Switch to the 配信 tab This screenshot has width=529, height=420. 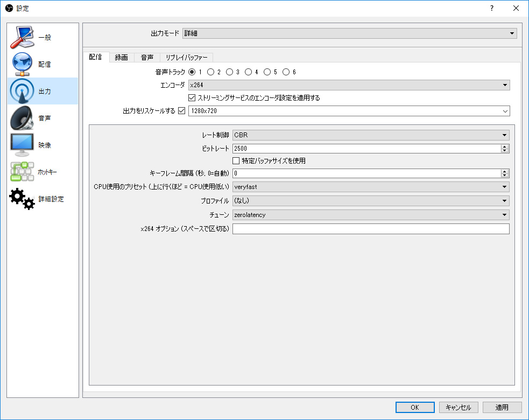tap(96, 57)
